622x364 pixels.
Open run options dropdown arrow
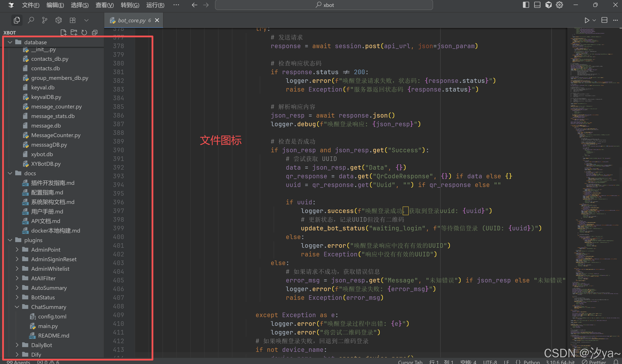(594, 20)
